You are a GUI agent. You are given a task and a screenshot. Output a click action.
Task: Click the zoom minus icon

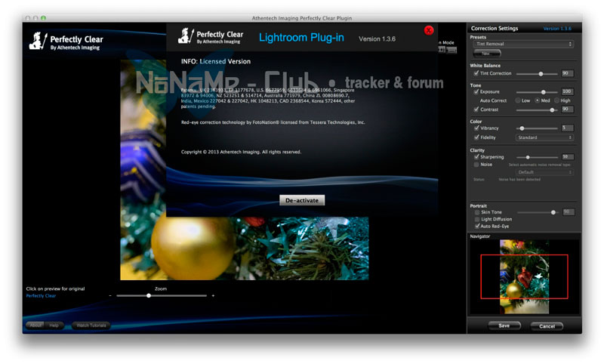(x=110, y=296)
